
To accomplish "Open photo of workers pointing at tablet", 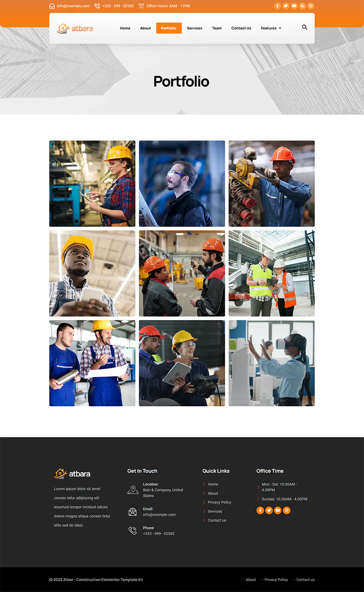I will coord(182,363).
